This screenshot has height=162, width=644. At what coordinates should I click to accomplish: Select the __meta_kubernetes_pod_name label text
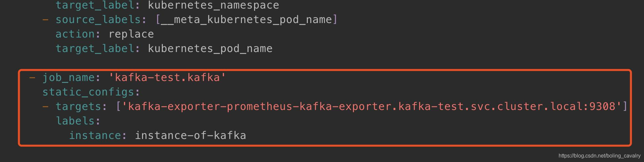246,20
